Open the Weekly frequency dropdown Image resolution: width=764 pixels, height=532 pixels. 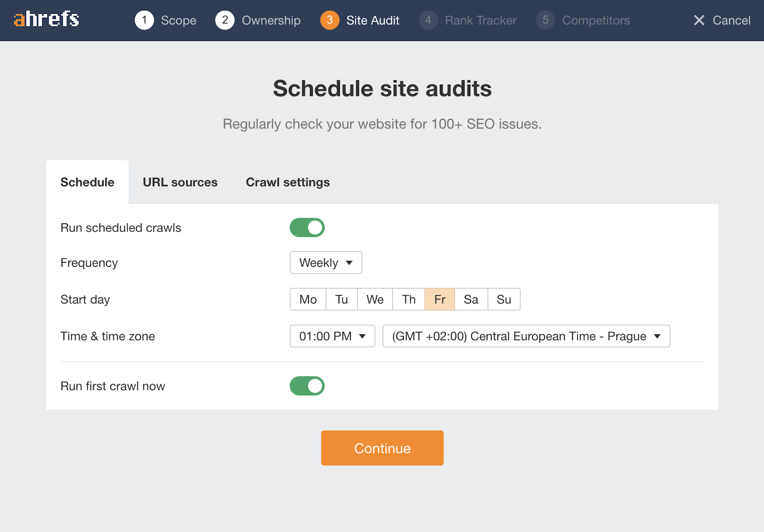326,263
